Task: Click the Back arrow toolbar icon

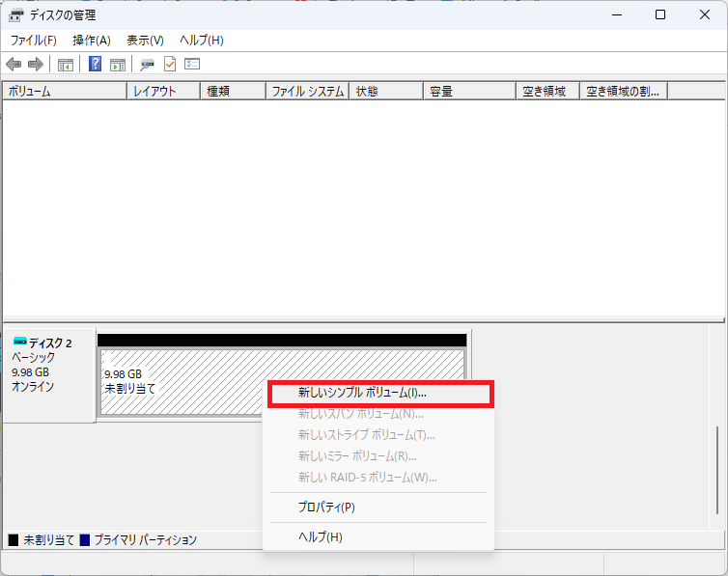Action: (x=14, y=64)
